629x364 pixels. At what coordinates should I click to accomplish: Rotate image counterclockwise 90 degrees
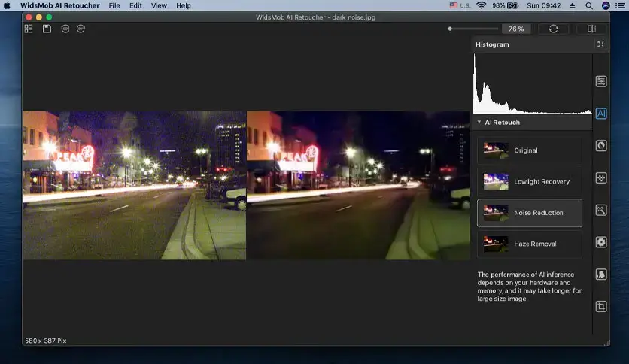(65, 29)
